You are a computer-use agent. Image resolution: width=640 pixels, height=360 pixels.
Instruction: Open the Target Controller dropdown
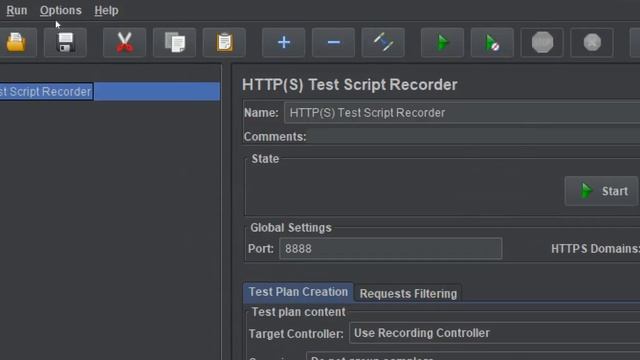click(x=495, y=333)
